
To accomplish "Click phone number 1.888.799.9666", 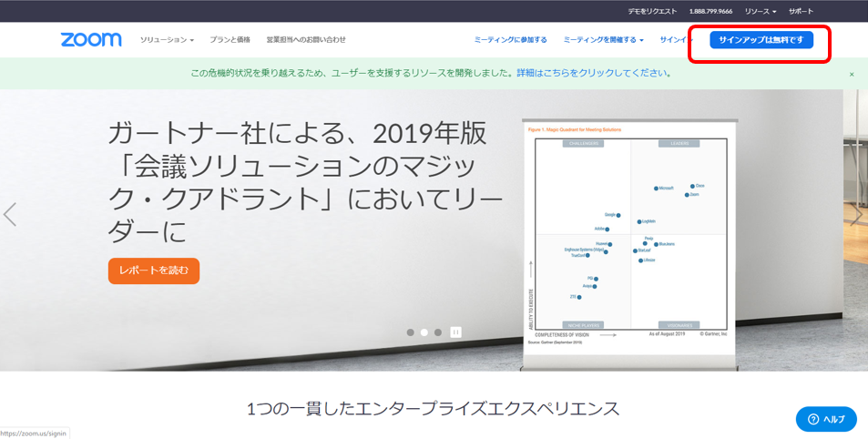I will coord(710,11).
